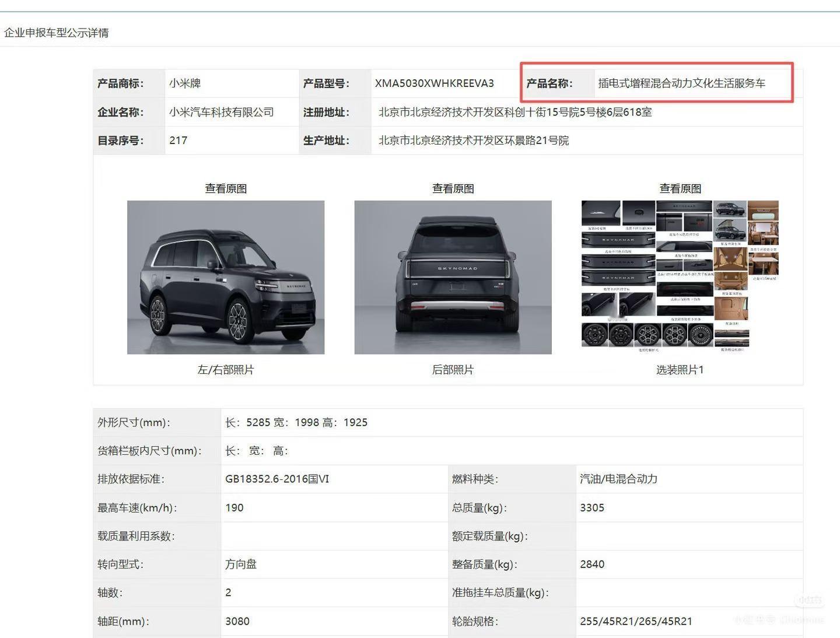
Task: Click the 轴距(mm) label
Action: click(x=123, y=621)
